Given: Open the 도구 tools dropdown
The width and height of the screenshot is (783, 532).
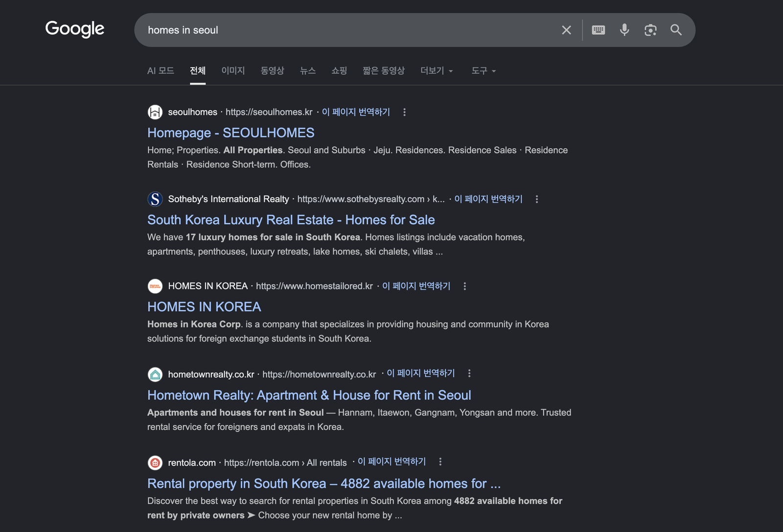Looking at the screenshot, I should (484, 71).
